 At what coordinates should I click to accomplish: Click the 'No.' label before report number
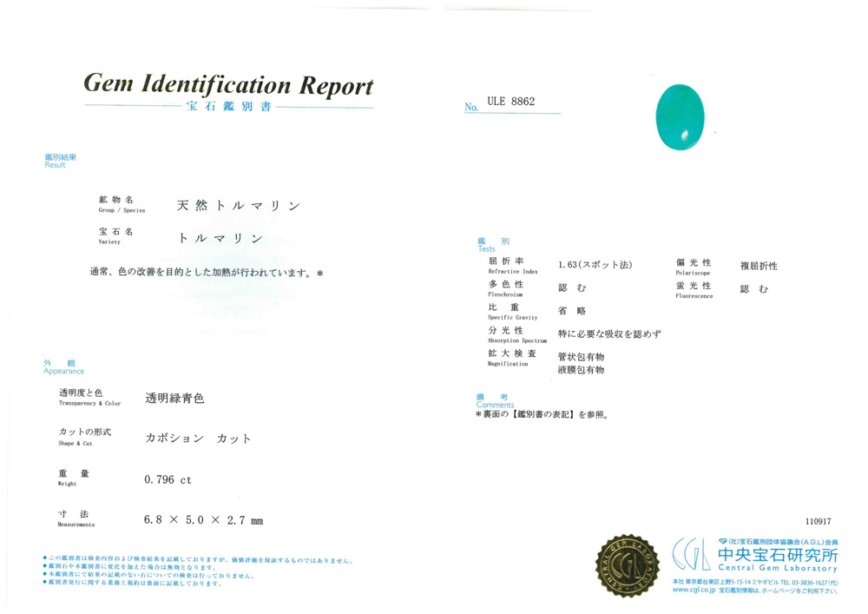click(471, 108)
